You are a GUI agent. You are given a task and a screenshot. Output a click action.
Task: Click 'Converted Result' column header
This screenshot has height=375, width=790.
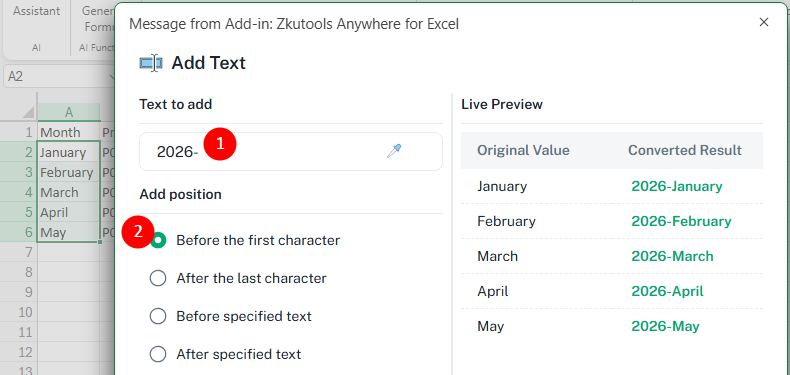point(685,150)
